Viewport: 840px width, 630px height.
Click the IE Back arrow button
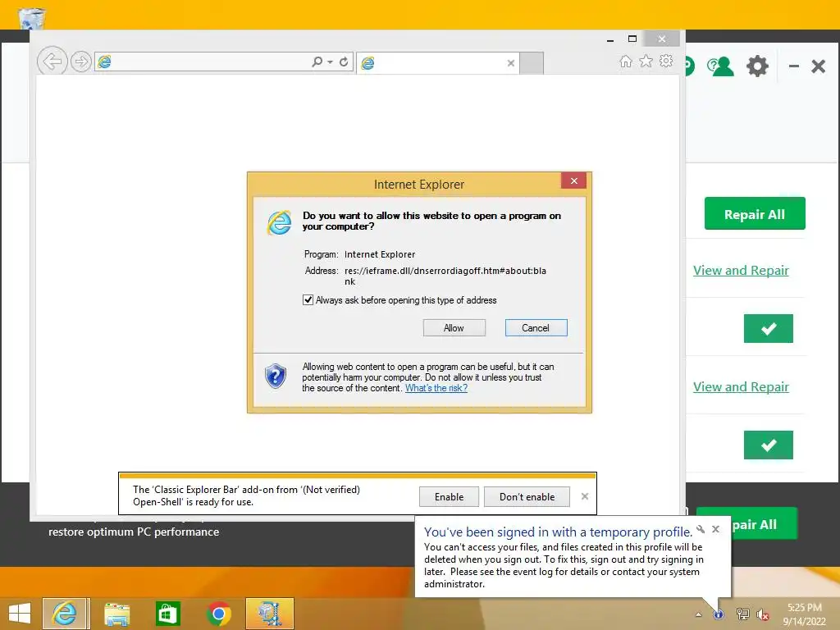tap(52, 62)
